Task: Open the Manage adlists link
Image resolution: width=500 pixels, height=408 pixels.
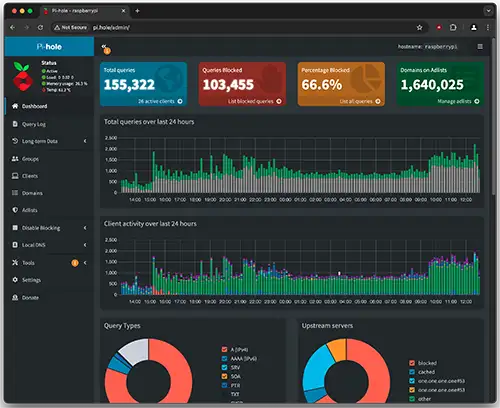Action: point(458,101)
